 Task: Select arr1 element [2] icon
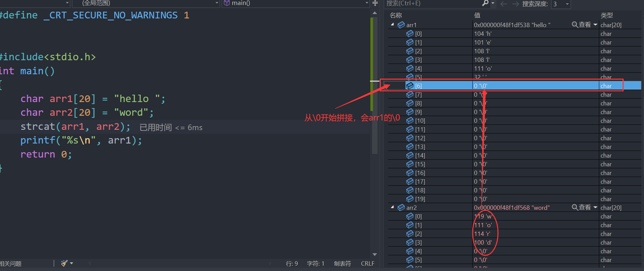click(410, 51)
